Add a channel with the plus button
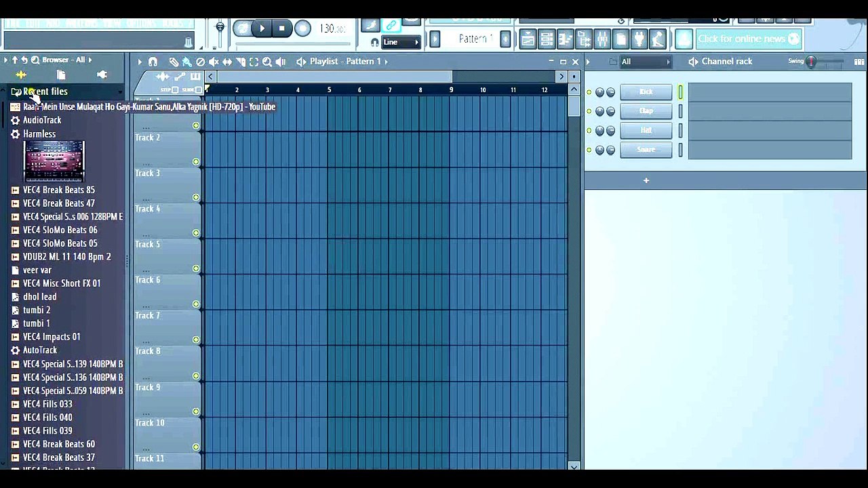The image size is (868, 488). pos(646,180)
